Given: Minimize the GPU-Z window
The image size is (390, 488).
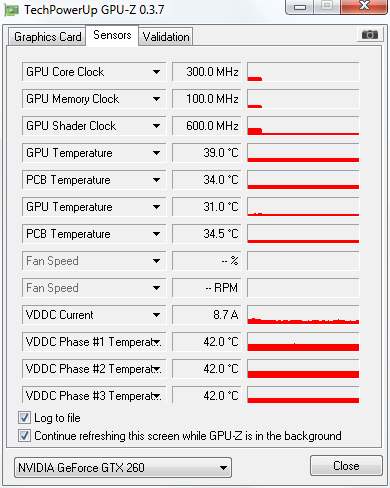Looking at the screenshot, I should (300, 7).
